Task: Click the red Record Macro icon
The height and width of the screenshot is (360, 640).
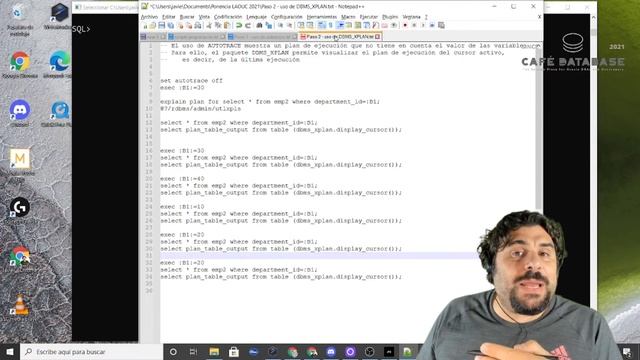Action: pos(405,25)
